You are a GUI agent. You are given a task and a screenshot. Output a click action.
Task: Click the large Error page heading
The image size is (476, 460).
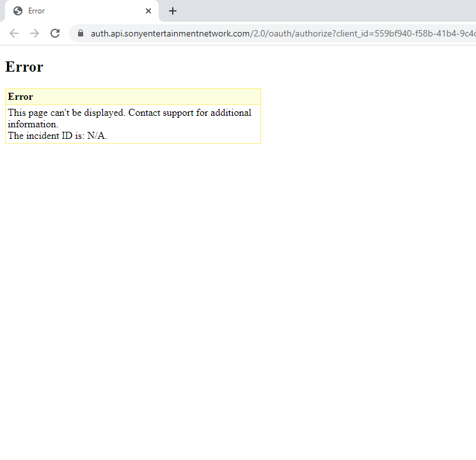(x=24, y=67)
